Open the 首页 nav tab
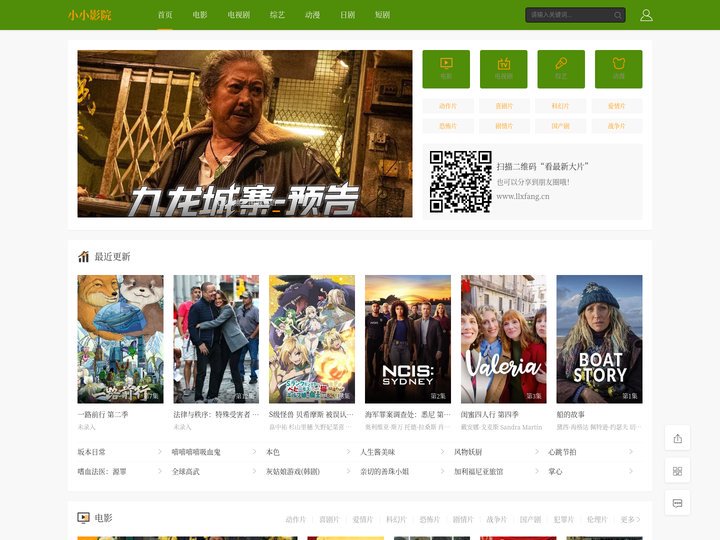 (x=165, y=15)
